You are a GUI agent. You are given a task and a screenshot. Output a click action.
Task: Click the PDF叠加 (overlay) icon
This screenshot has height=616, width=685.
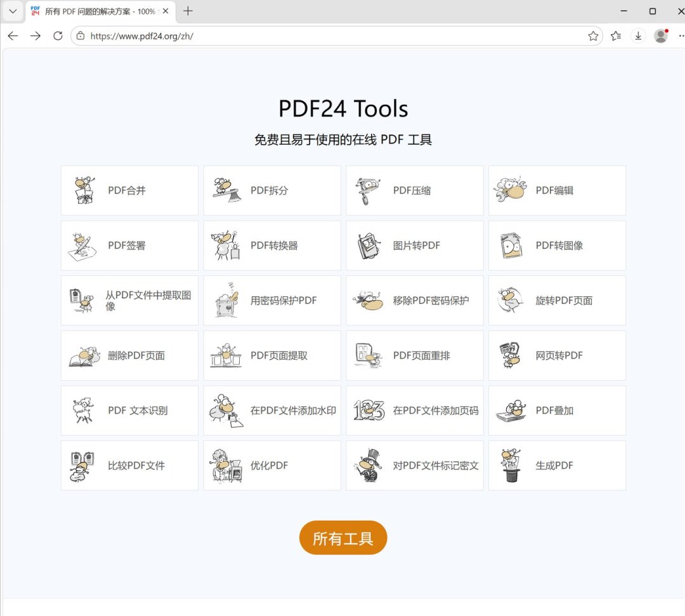(511, 411)
